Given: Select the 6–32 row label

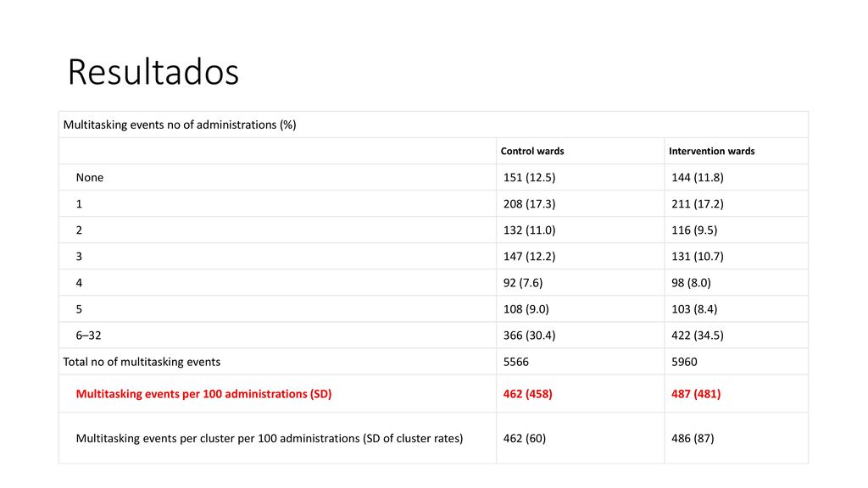Looking at the screenshot, I should [88, 335].
